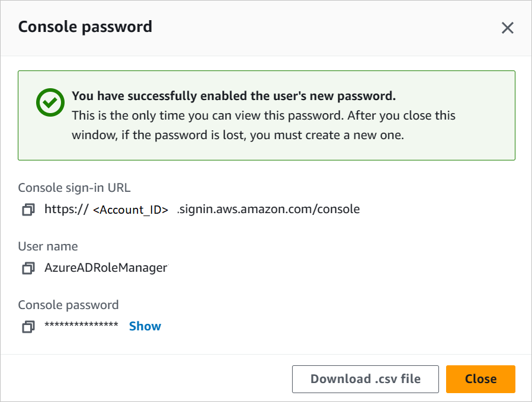Click the copy icon under Console sign-in URL
Viewport: 532px width, 402px height.
28,209
